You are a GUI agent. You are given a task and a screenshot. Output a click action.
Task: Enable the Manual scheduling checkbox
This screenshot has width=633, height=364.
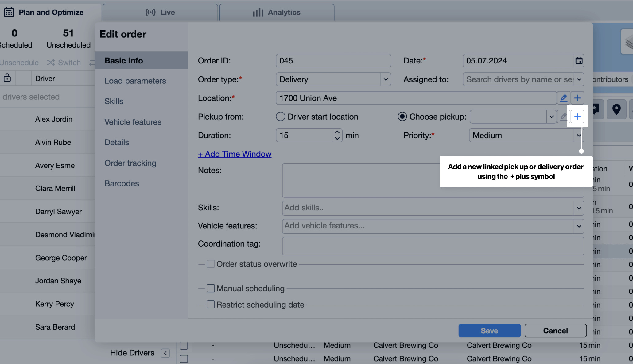211,288
